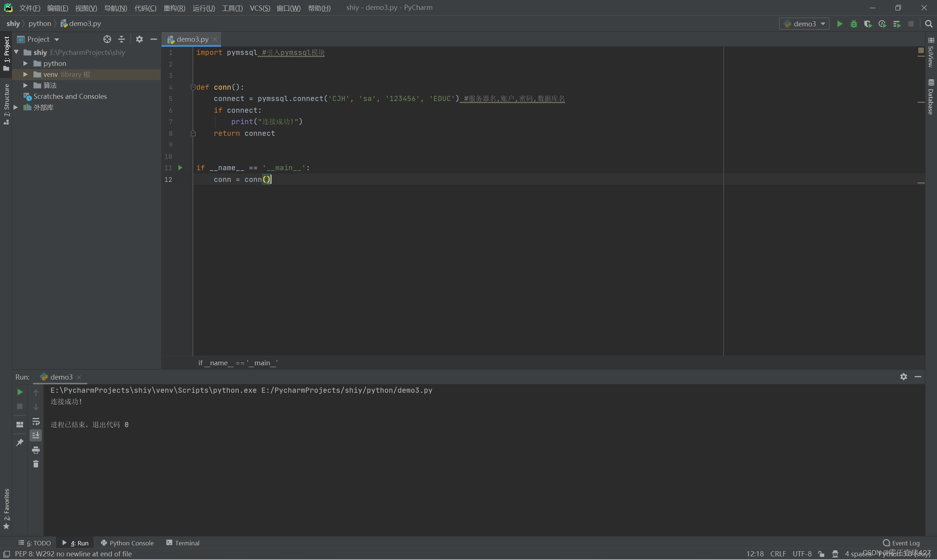Image resolution: width=937 pixels, height=560 pixels.
Task: Collapse all in Project panel toolbar
Action: click(122, 39)
